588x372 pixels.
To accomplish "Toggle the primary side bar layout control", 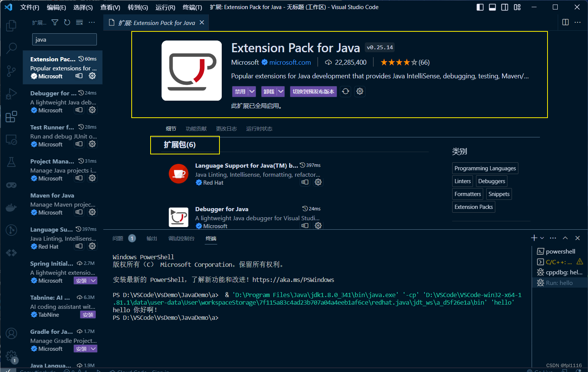I will (x=480, y=7).
